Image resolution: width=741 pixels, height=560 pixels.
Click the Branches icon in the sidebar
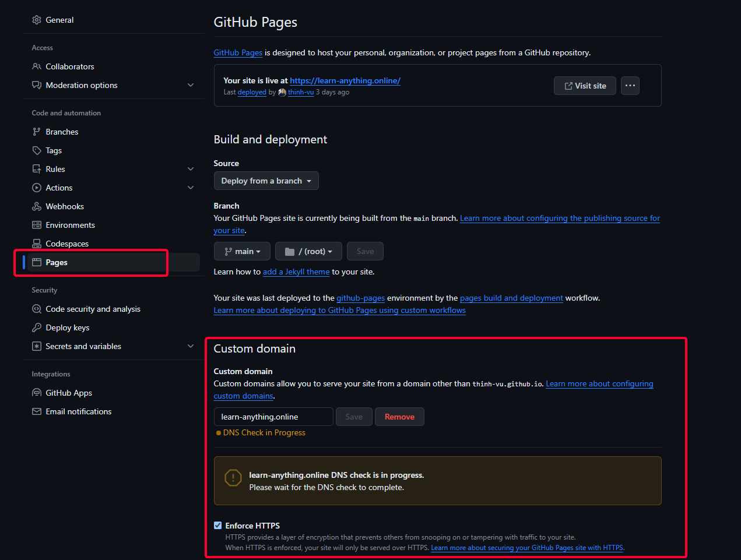click(36, 132)
